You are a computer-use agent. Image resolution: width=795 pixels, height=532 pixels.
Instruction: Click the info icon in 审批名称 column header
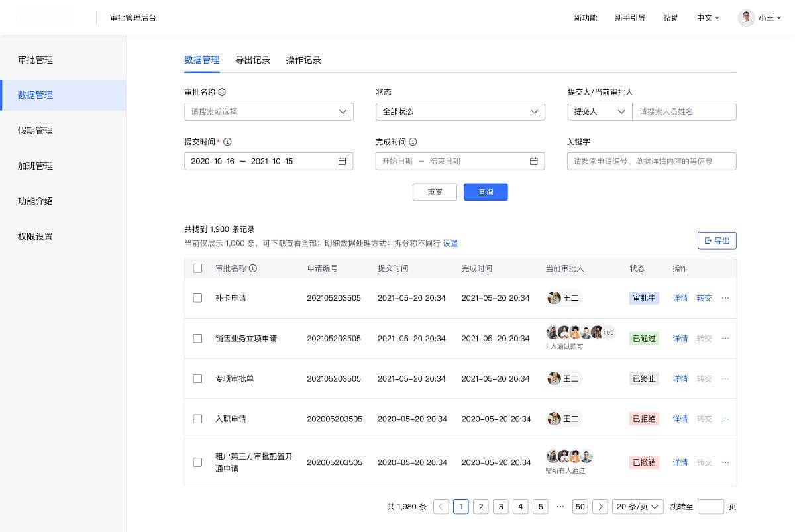[253, 268]
